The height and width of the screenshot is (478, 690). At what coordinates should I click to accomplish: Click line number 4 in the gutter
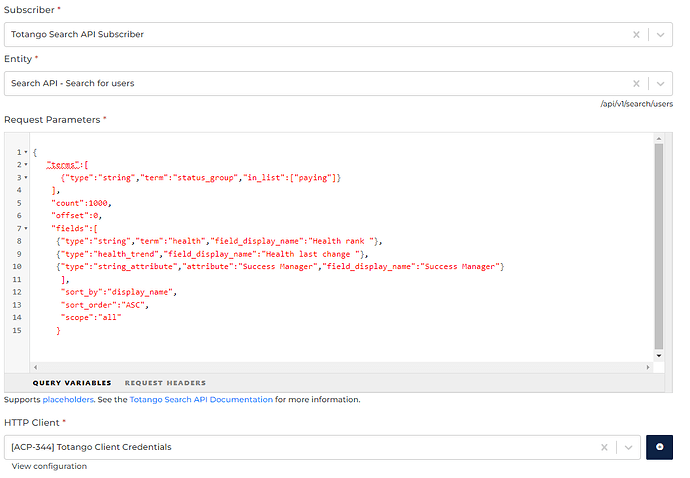pos(19,190)
